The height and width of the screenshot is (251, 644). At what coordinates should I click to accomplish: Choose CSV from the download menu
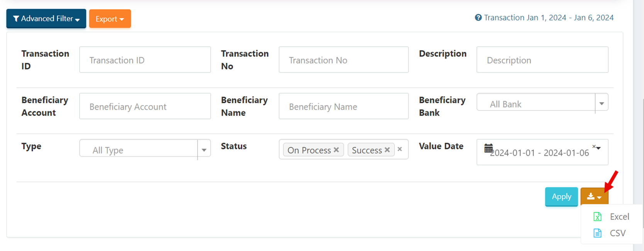[617, 233]
